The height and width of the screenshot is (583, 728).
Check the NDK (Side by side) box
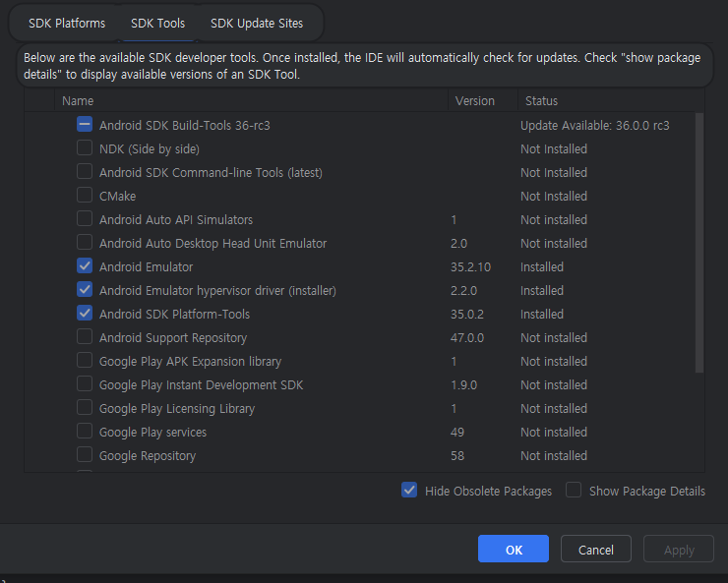coord(85,147)
